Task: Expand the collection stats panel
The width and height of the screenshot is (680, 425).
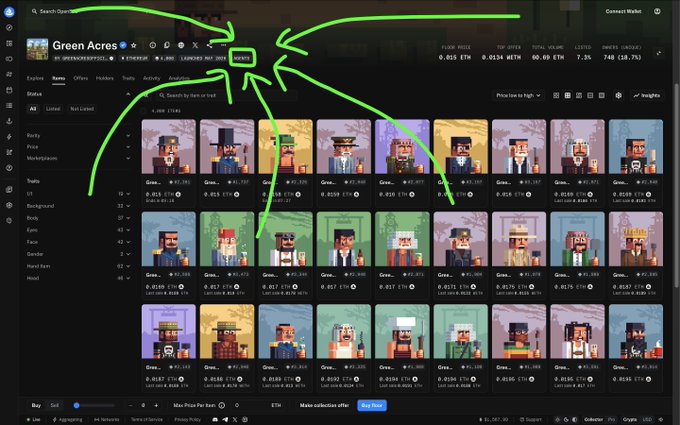Action: [659, 53]
